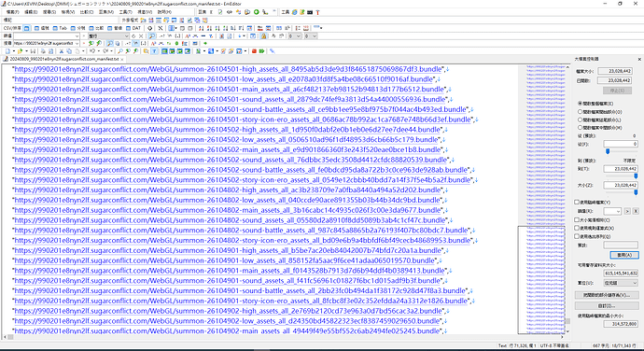Toggle the escape sequence (Q) checkbox

pyautogui.click(x=577, y=236)
